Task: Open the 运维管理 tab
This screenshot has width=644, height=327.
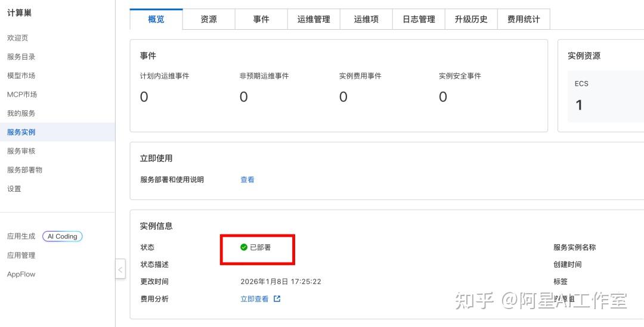Action: click(x=314, y=19)
